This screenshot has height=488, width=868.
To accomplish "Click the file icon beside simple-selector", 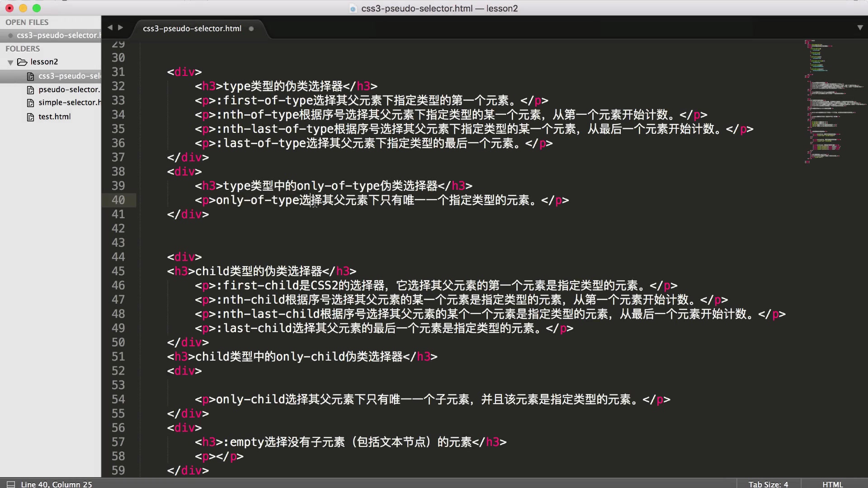I will click(30, 103).
